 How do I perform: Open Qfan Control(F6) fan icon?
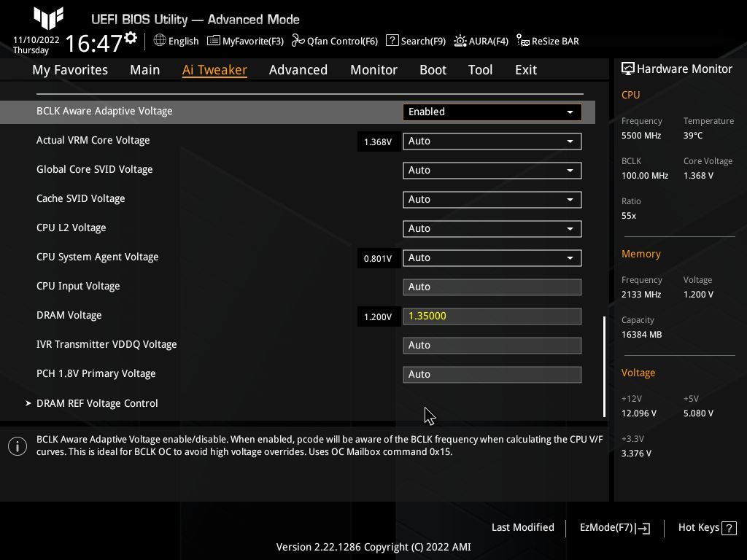[x=298, y=41]
